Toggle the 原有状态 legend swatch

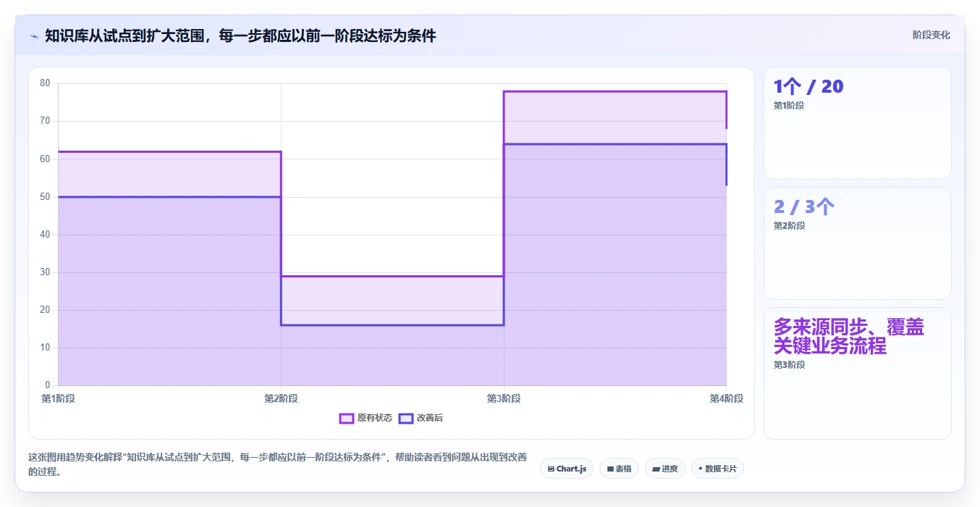pos(347,418)
